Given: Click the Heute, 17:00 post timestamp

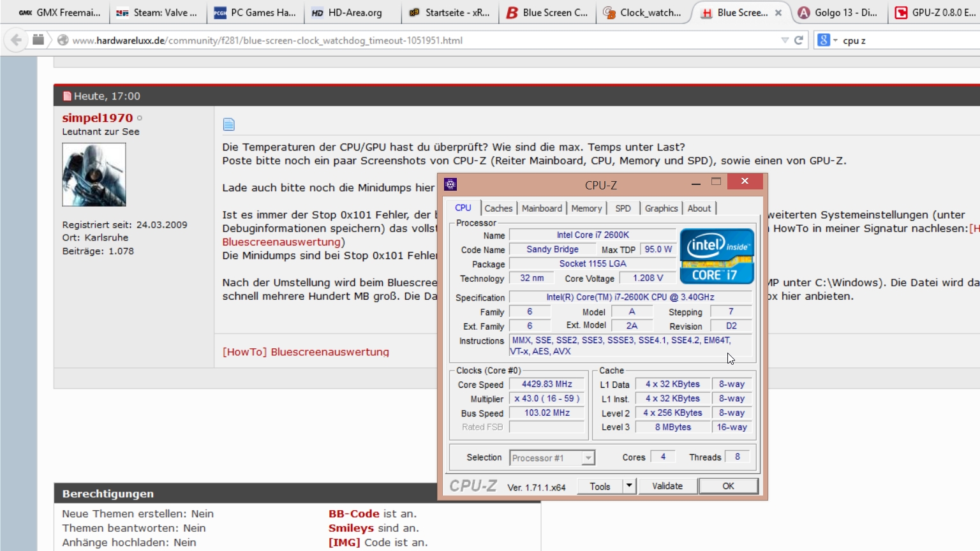Looking at the screenshot, I should [x=107, y=96].
